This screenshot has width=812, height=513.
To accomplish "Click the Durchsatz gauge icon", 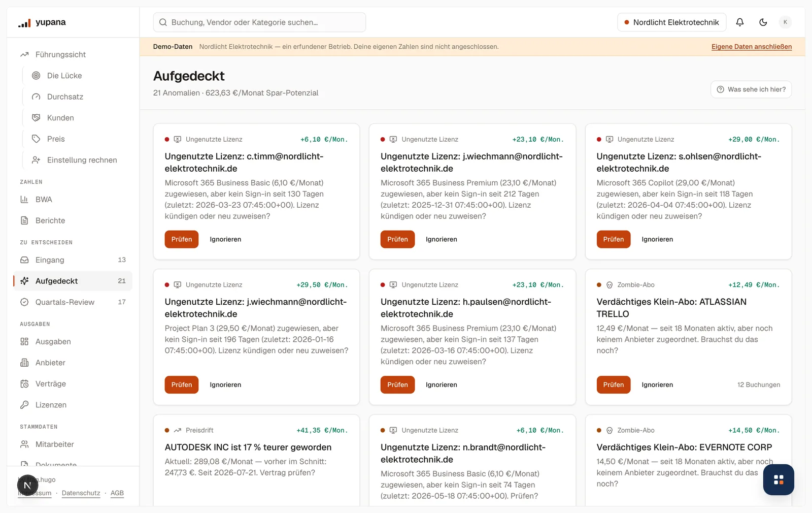I will [36, 97].
